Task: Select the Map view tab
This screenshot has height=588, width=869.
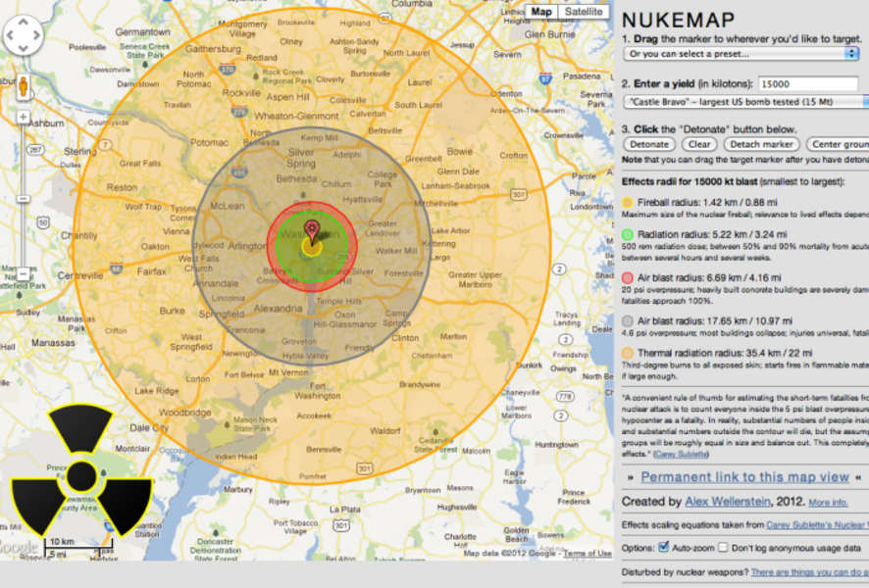Action: 541,12
